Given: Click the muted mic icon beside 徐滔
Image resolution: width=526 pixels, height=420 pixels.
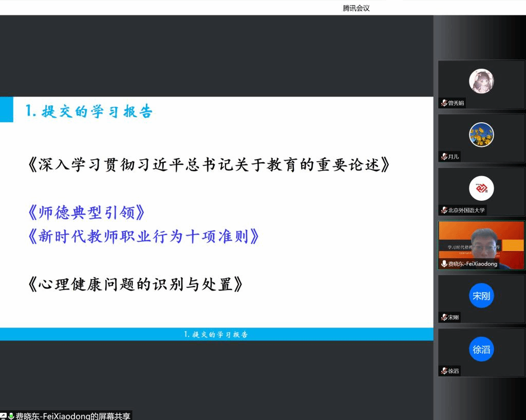Looking at the screenshot, I should click(x=444, y=371).
